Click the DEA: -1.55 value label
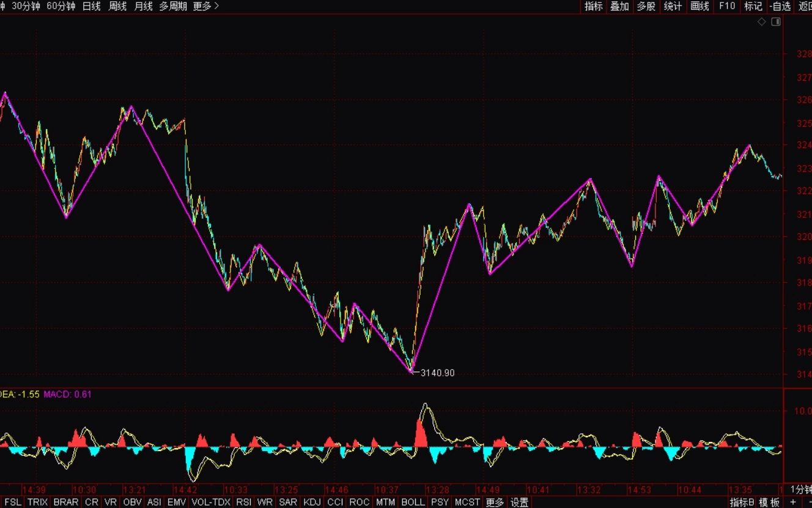Viewport: 812px width, 508px height. pyautogui.click(x=18, y=394)
